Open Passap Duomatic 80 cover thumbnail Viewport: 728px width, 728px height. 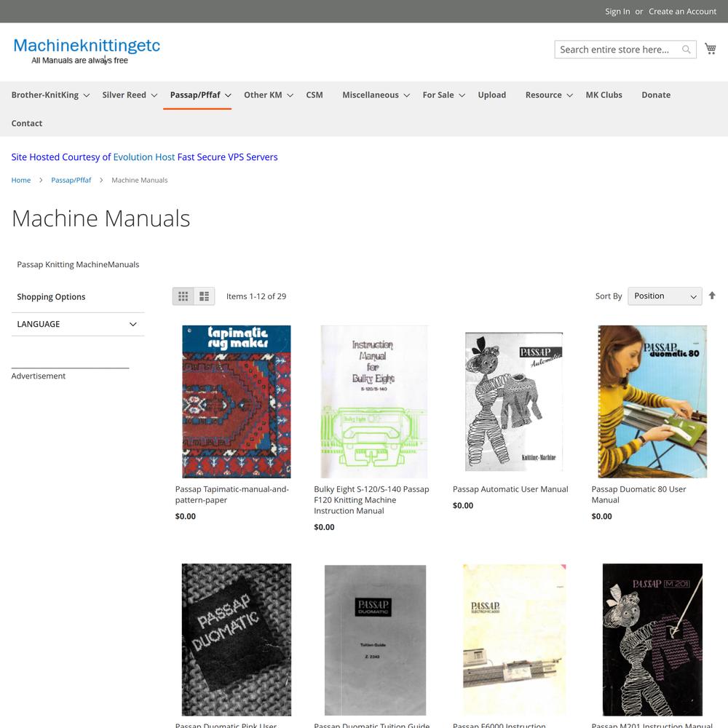click(652, 402)
